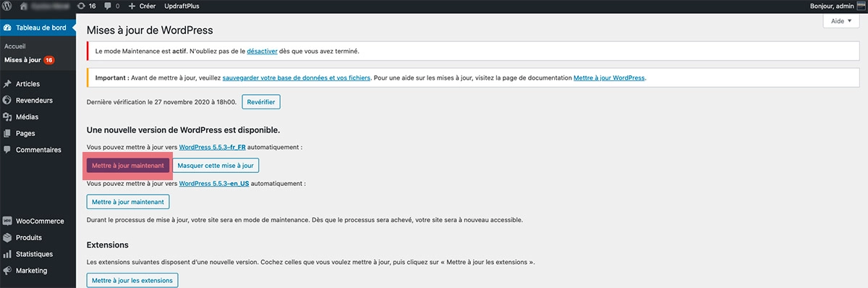Click the Médias sidebar icon
This screenshot has height=288, width=868.
[7, 117]
